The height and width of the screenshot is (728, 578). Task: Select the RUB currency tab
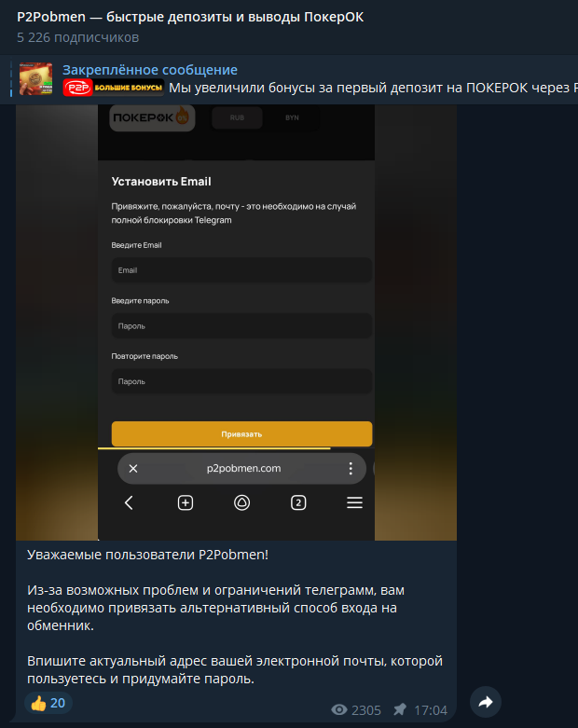(x=237, y=118)
